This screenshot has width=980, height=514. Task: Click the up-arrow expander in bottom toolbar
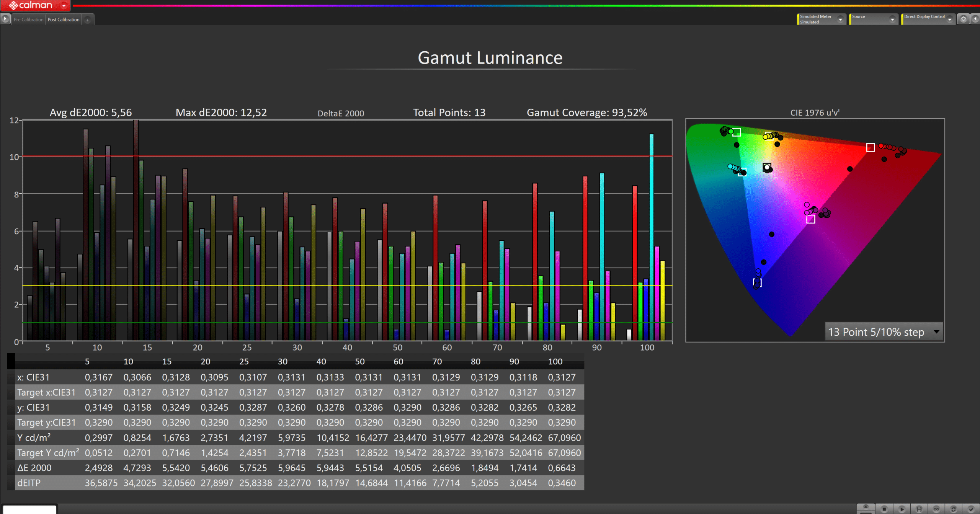coord(866,507)
